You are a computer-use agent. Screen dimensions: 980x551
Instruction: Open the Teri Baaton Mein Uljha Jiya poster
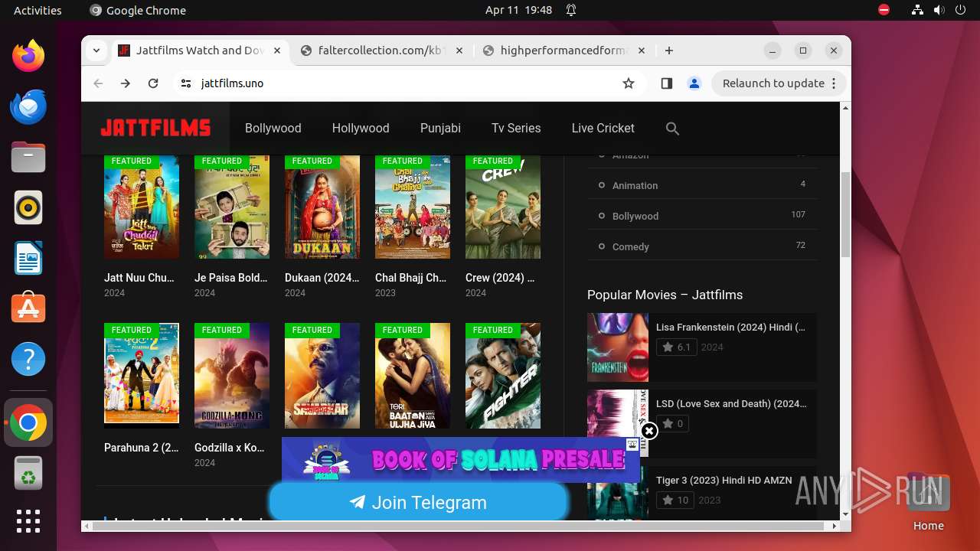(x=413, y=375)
